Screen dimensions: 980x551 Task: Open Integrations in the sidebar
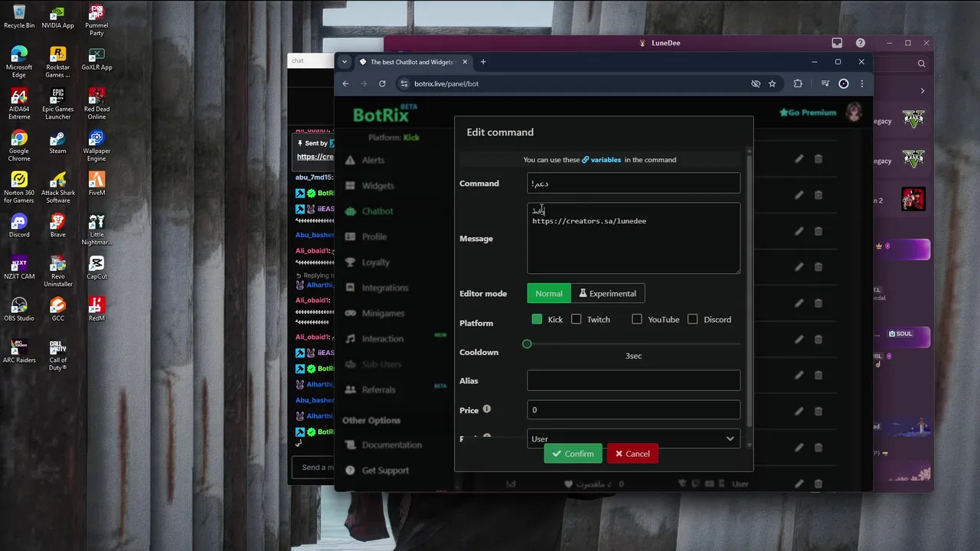[376, 288]
